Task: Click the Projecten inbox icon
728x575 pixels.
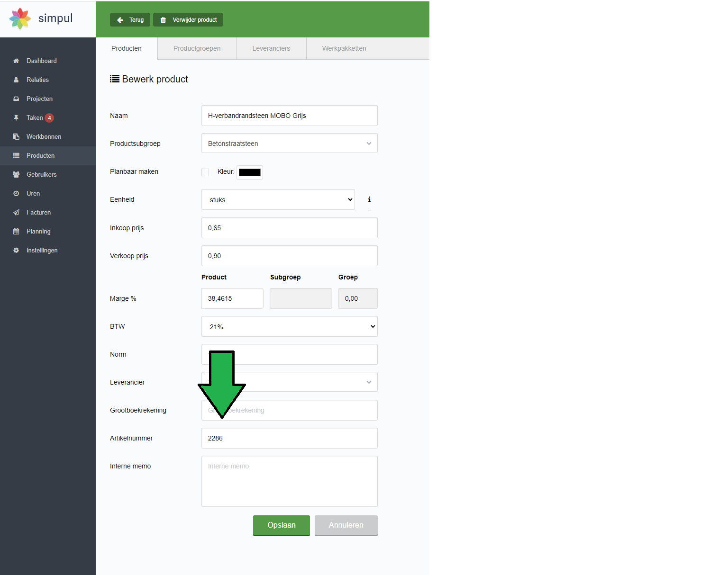Action: coord(16,99)
